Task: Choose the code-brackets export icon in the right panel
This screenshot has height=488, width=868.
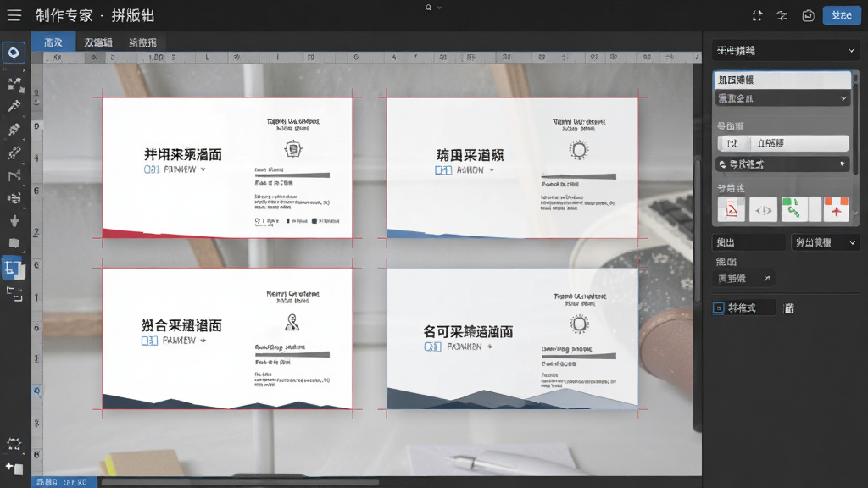Action: tap(764, 210)
